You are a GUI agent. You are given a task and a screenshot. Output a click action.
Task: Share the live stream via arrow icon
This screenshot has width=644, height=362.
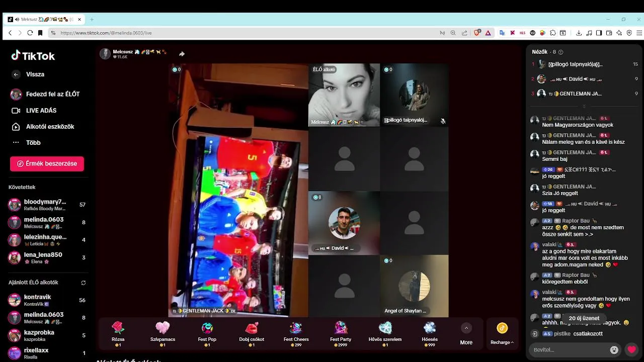coord(182,54)
